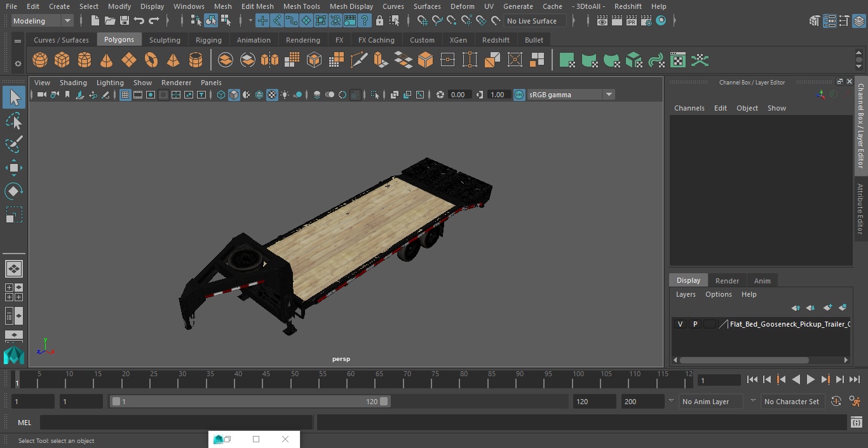Create a polygon cylinder from the shelf
Viewport: 868px width, 448px height.
[85, 60]
